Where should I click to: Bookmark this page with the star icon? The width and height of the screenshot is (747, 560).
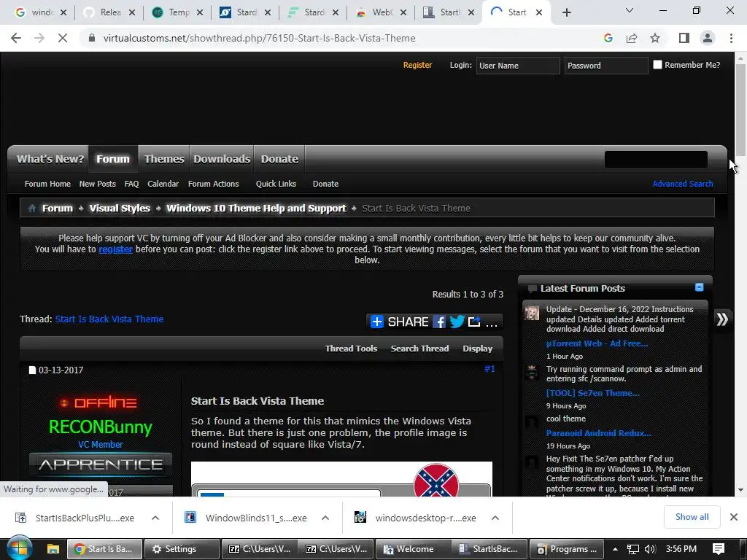(655, 38)
